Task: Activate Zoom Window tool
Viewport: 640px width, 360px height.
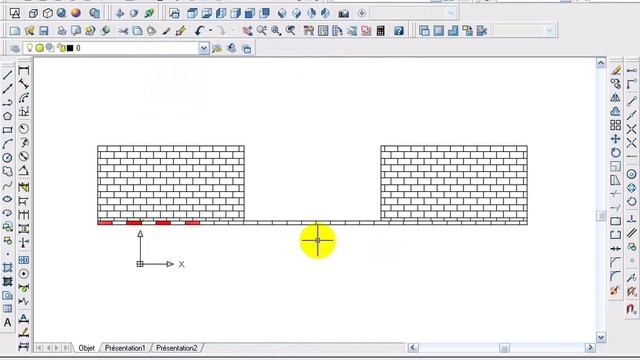Action: click(x=276, y=31)
